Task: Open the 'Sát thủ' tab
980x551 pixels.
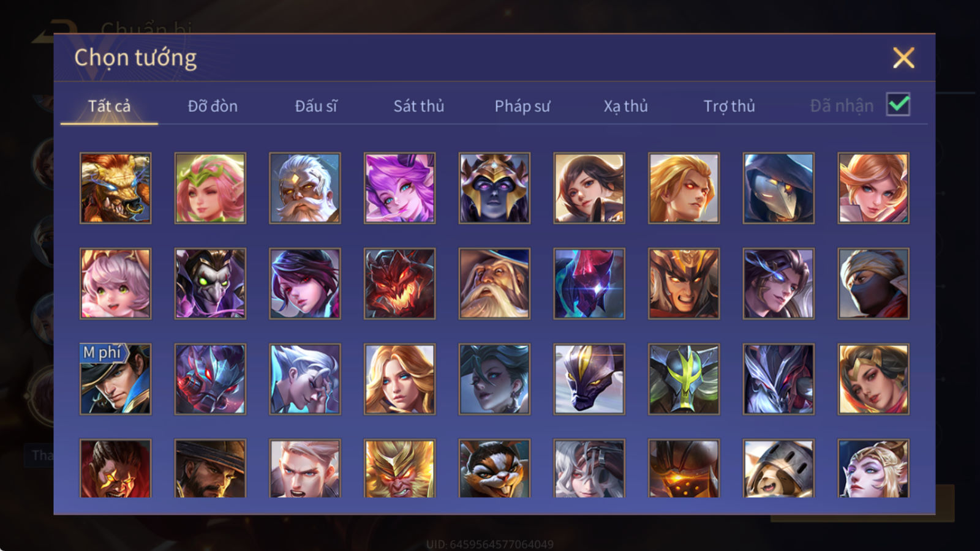Action: (419, 106)
